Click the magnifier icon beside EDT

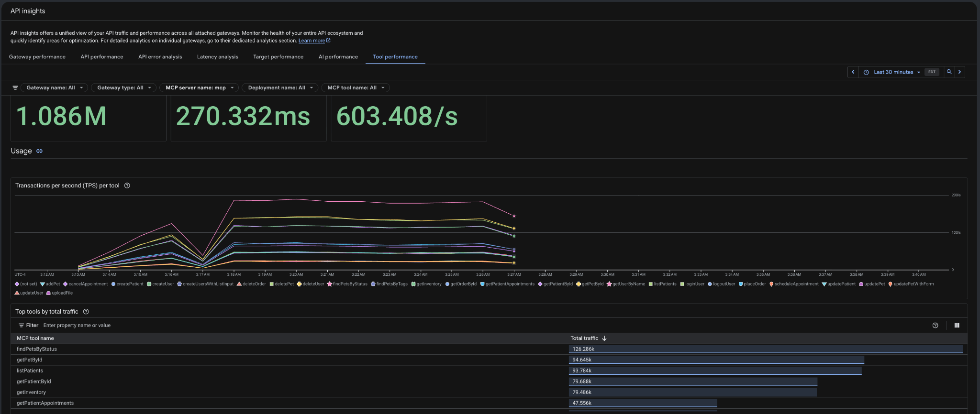[949, 72]
